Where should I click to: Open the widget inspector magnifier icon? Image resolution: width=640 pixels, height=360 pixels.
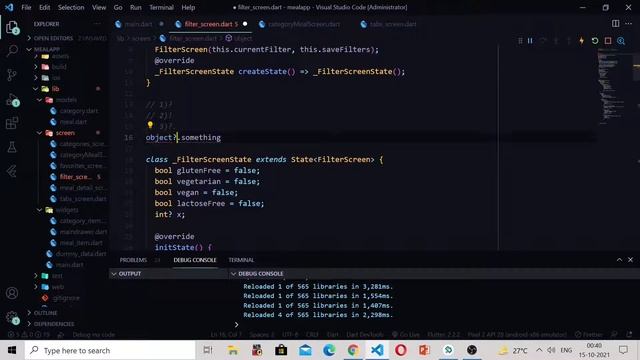(x=621, y=41)
